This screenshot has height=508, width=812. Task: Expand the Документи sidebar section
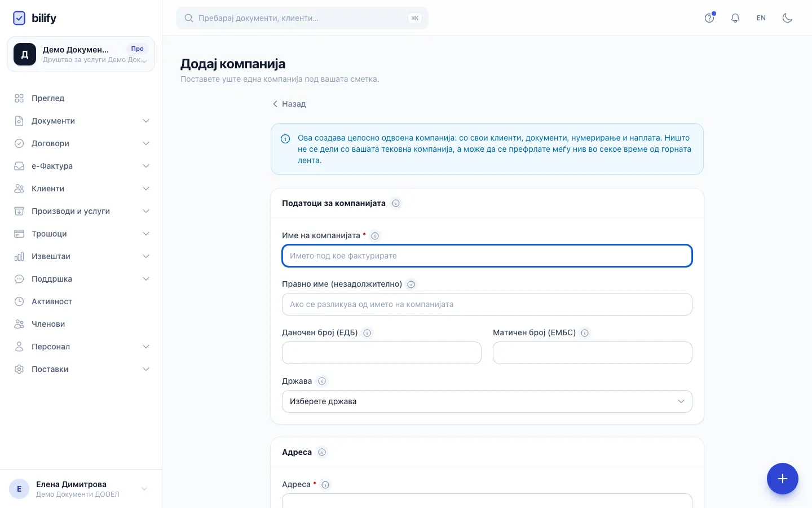pyautogui.click(x=81, y=121)
